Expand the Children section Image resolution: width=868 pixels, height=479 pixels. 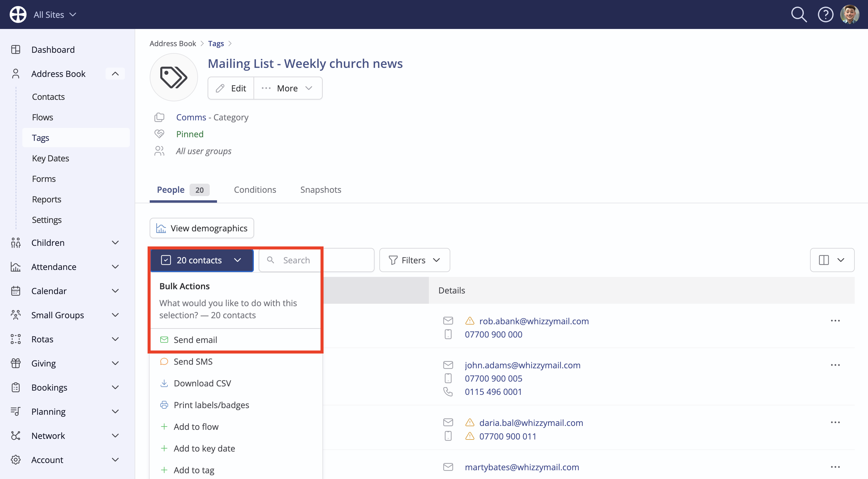coord(115,243)
